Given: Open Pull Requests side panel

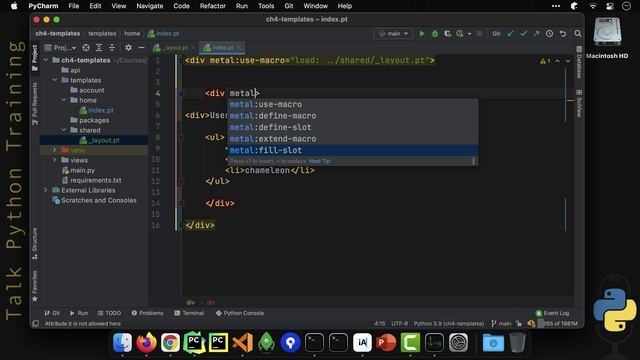Looking at the screenshot, I should (x=35, y=103).
